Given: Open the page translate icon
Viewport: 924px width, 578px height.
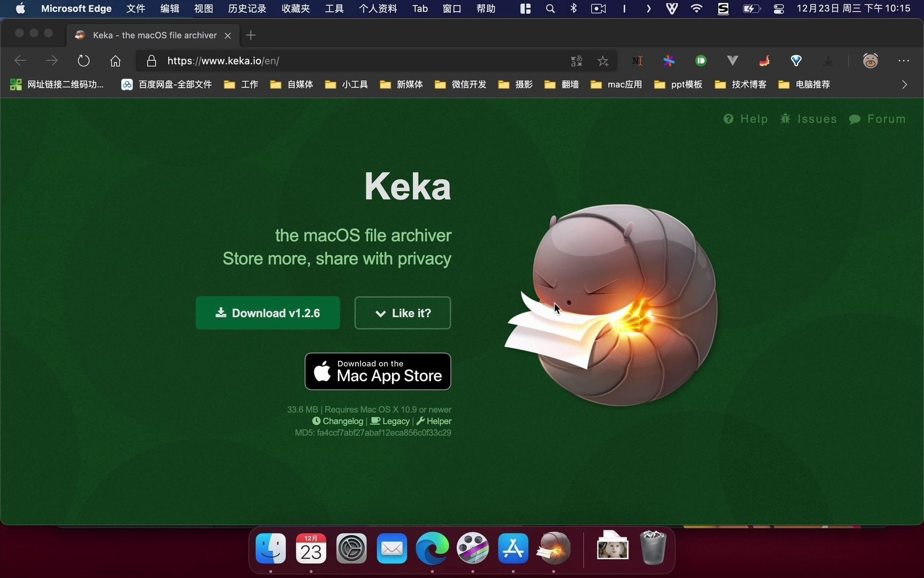Looking at the screenshot, I should tap(576, 61).
